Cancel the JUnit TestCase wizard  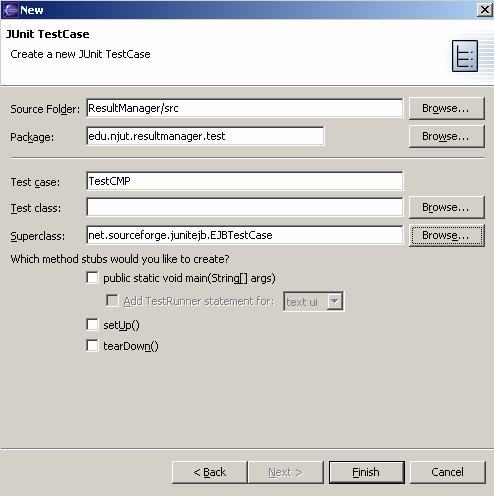(x=447, y=472)
